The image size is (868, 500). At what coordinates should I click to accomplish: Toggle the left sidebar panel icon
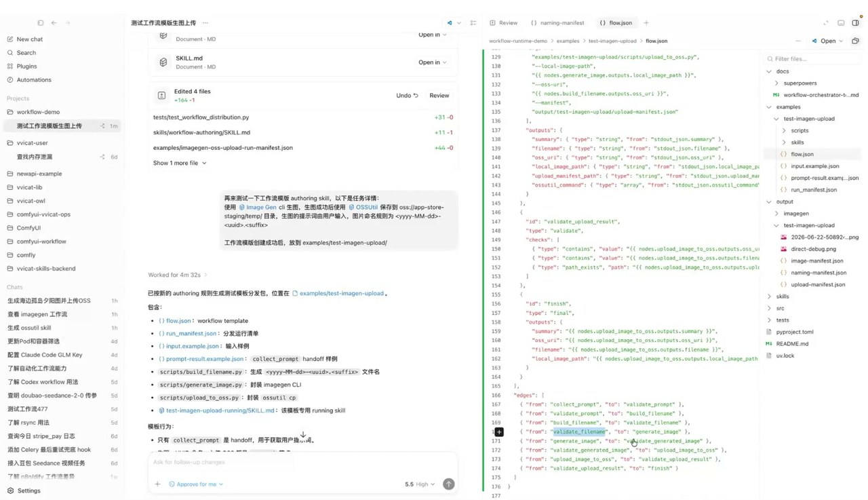pos(41,23)
